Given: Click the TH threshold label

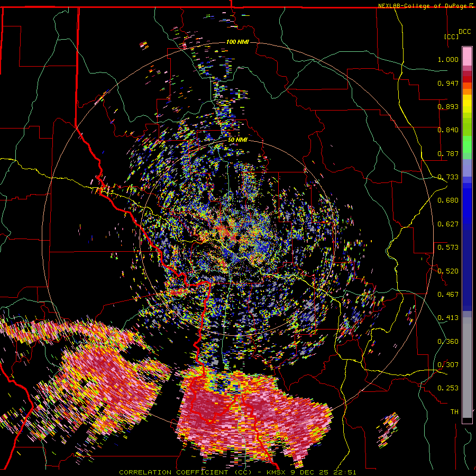Looking at the screenshot, I should 454,412.
